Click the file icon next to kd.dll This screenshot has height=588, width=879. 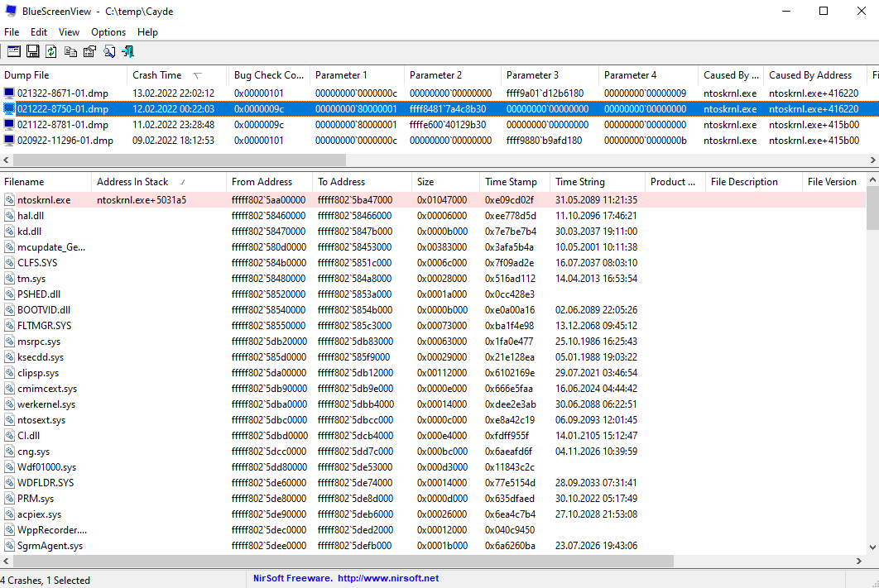click(x=10, y=232)
